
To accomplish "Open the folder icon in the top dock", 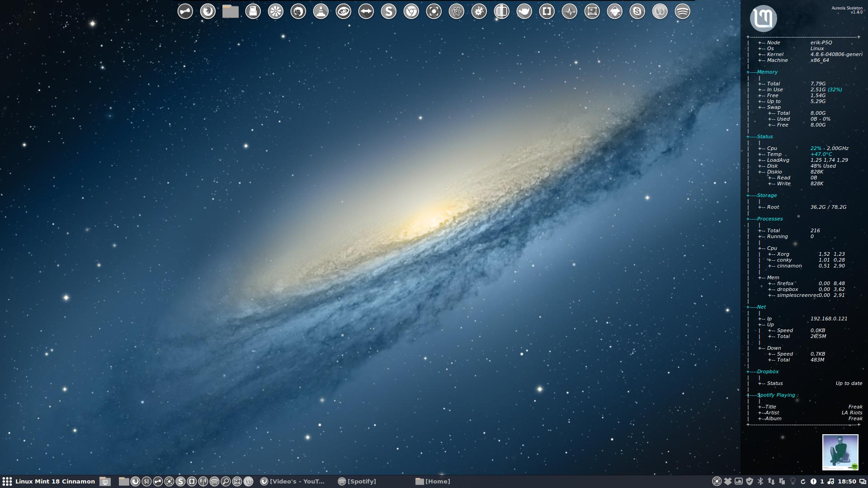I will (x=231, y=11).
